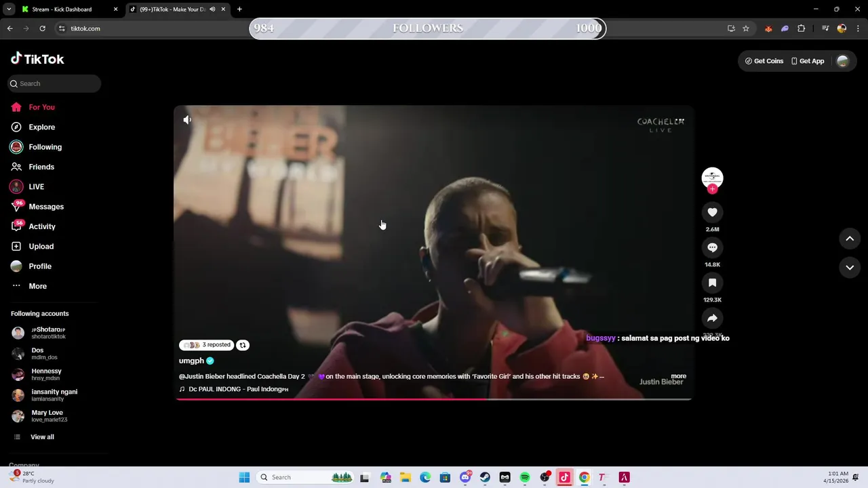Open Spotify from taskbar
This screenshot has height=488, width=868.
point(525,477)
